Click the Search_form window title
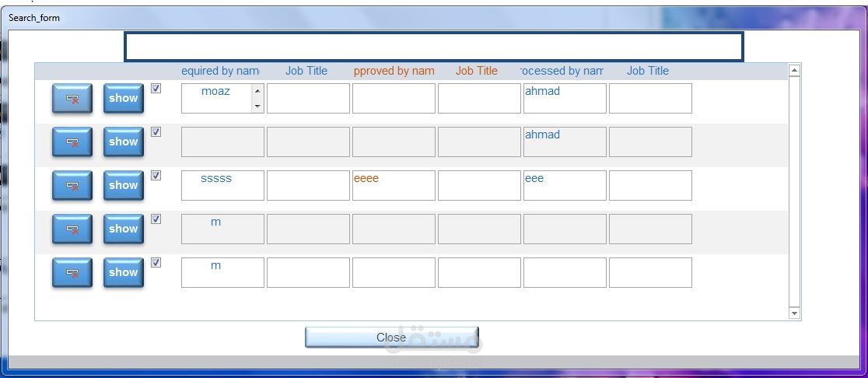The width and height of the screenshot is (868, 378). [34, 18]
